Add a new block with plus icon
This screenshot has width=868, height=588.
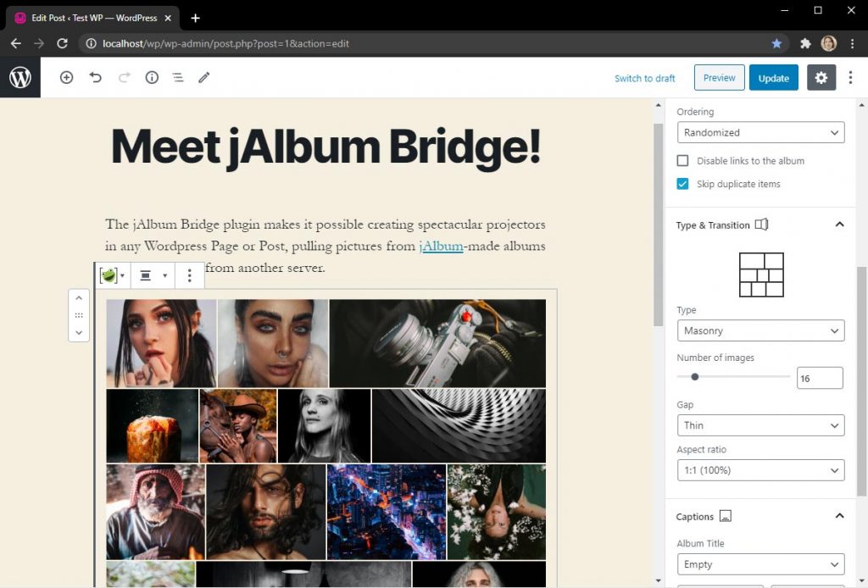[66, 77]
